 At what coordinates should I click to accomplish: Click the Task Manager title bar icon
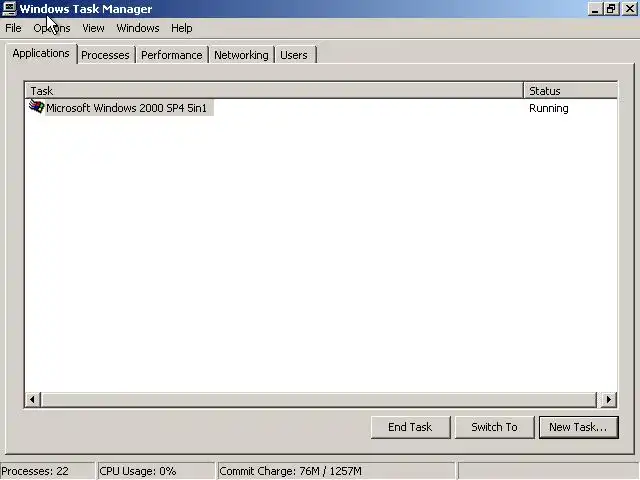(x=9, y=9)
